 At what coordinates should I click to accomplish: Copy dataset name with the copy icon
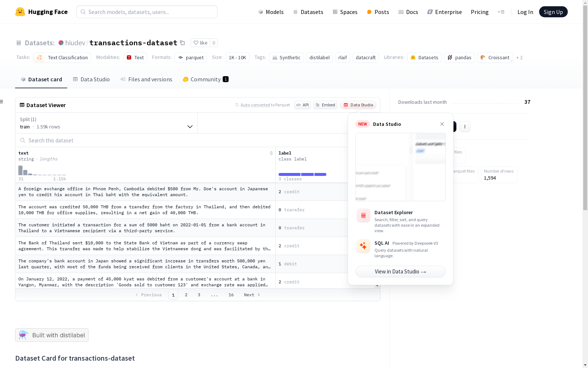(x=182, y=43)
